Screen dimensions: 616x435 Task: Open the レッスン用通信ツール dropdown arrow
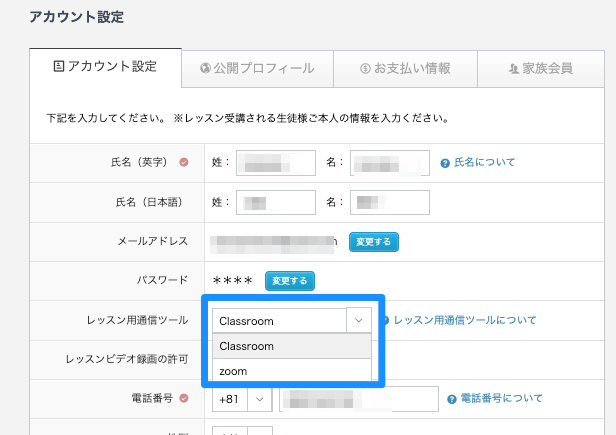[x=358, y=320]
